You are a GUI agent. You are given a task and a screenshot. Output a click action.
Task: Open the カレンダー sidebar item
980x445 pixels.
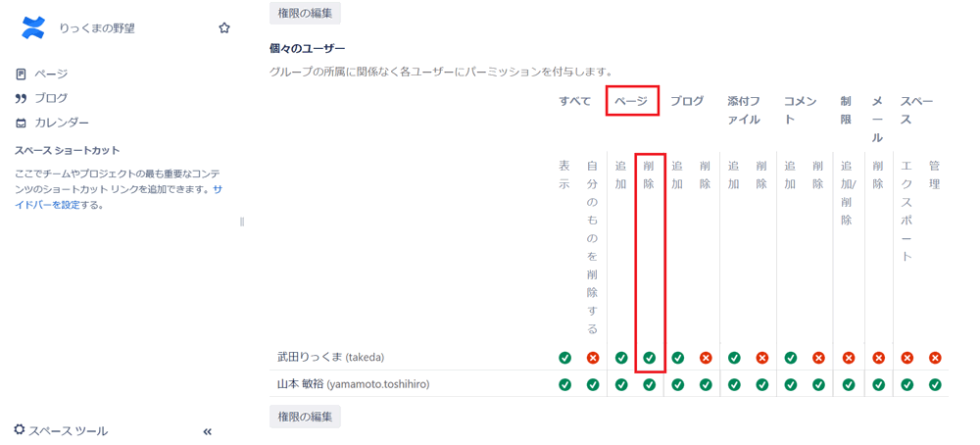tap(52, 123)
